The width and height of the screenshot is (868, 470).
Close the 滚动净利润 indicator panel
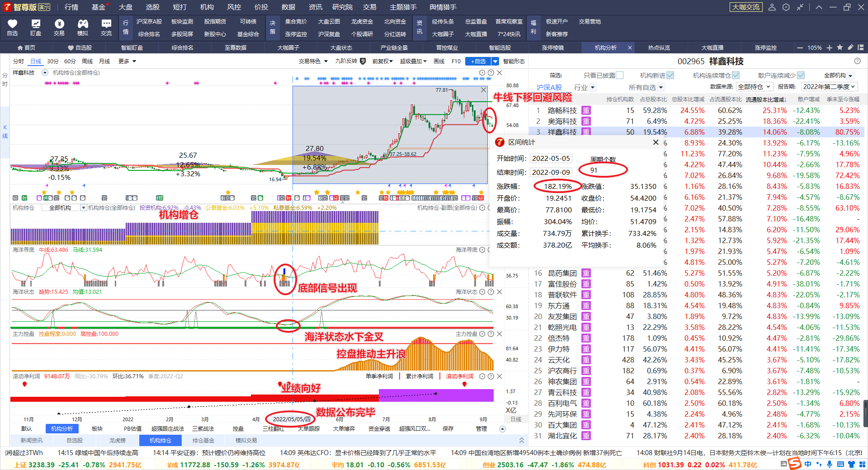499,376
